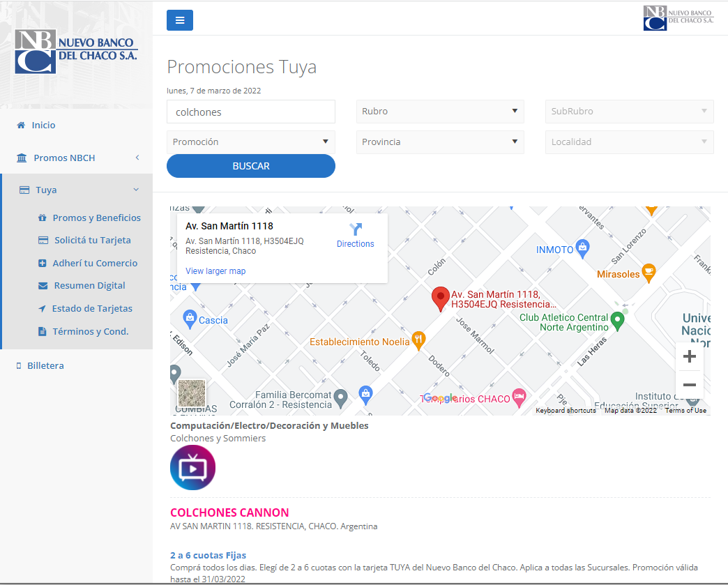Select the Tuya menu item
The image size is (728, 585).
46,190
